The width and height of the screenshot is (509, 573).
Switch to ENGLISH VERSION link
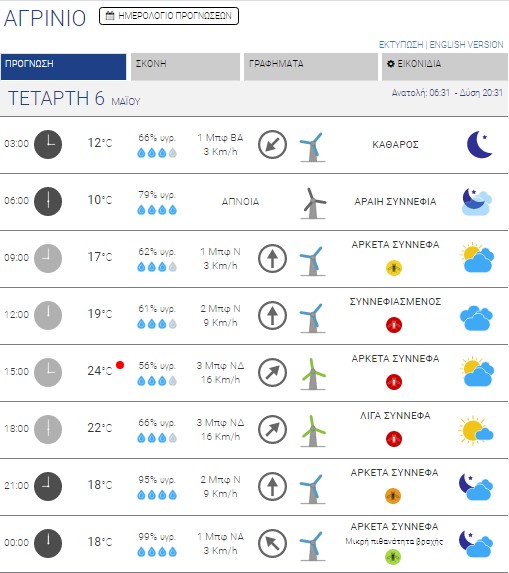pyautogui.click(x=466, y=45)
